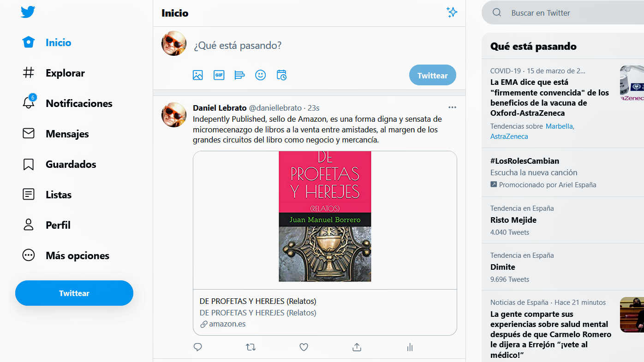Retweet Daniel Lebrato's post
This screenshot has width=644, height=362.
click(250, 347)
